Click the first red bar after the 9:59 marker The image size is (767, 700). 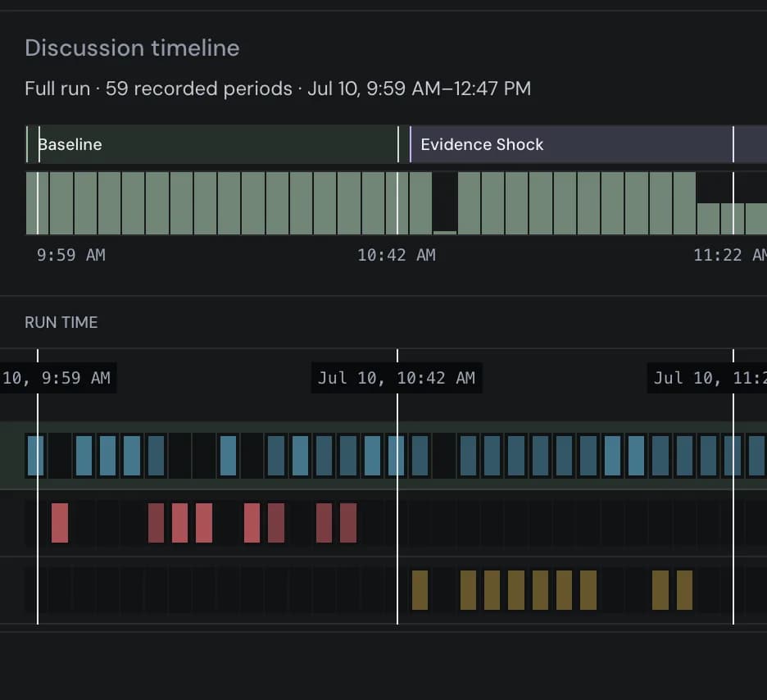pyautogui.click(x=60, y=523)
